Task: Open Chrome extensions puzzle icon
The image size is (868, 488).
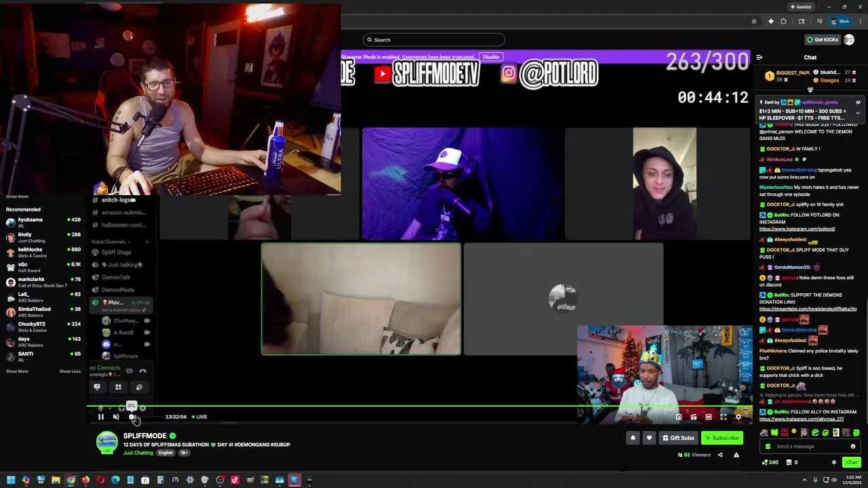Action: click(x=783, y=22)
